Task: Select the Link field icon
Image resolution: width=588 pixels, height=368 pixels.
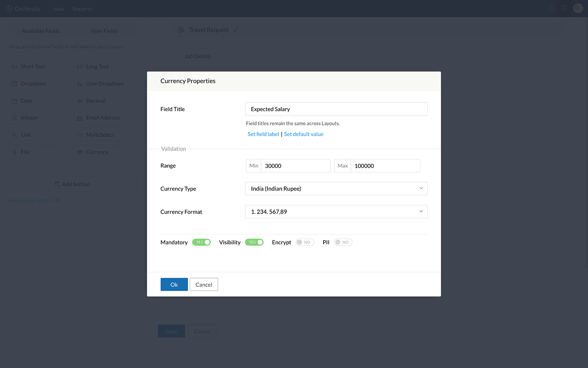Action: [x=14, y=135]
